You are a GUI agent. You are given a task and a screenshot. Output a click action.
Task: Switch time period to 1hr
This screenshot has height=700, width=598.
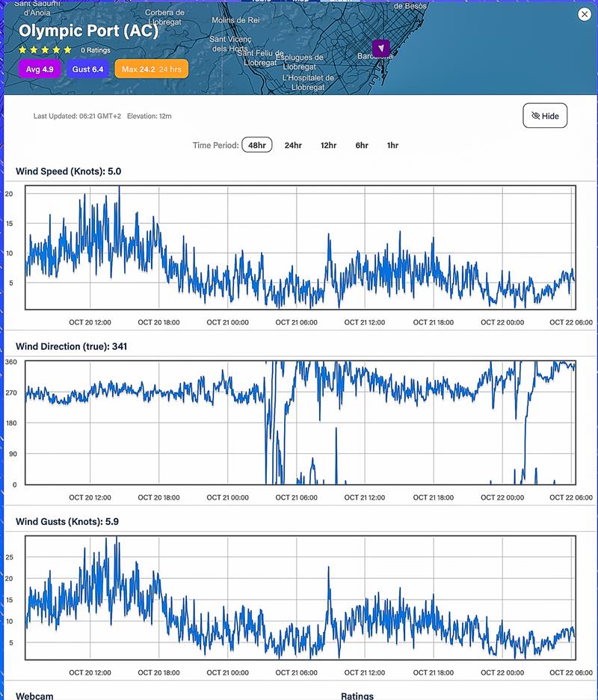click(392, 145)
